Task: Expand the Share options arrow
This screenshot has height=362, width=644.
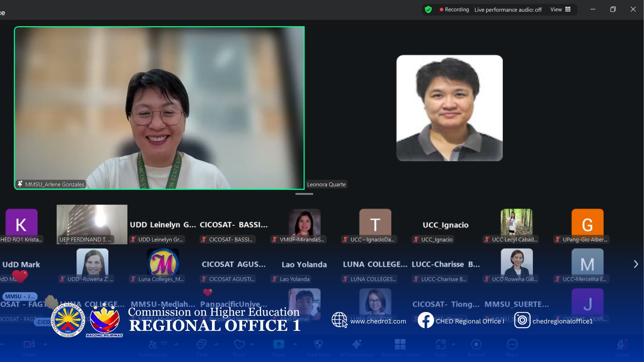Action: 295,344
